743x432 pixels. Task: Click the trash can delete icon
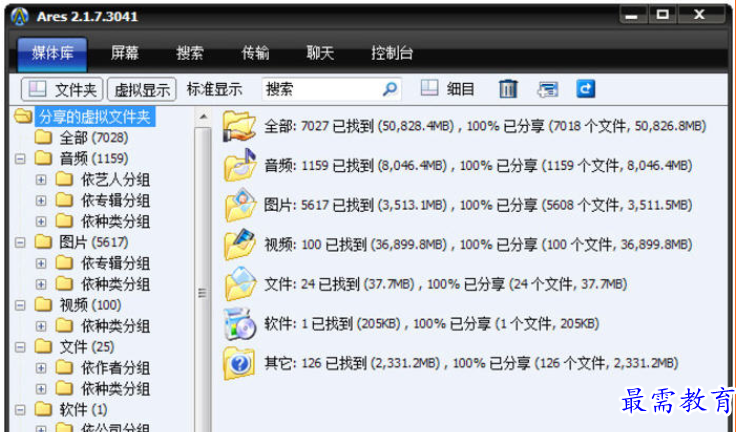(508, 89)
